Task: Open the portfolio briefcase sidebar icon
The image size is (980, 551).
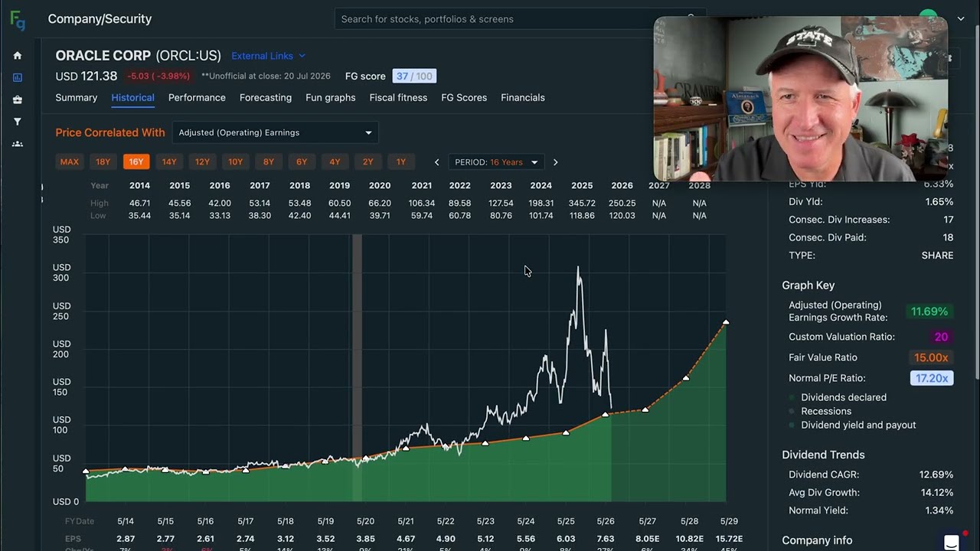Action: coord(18,99)
